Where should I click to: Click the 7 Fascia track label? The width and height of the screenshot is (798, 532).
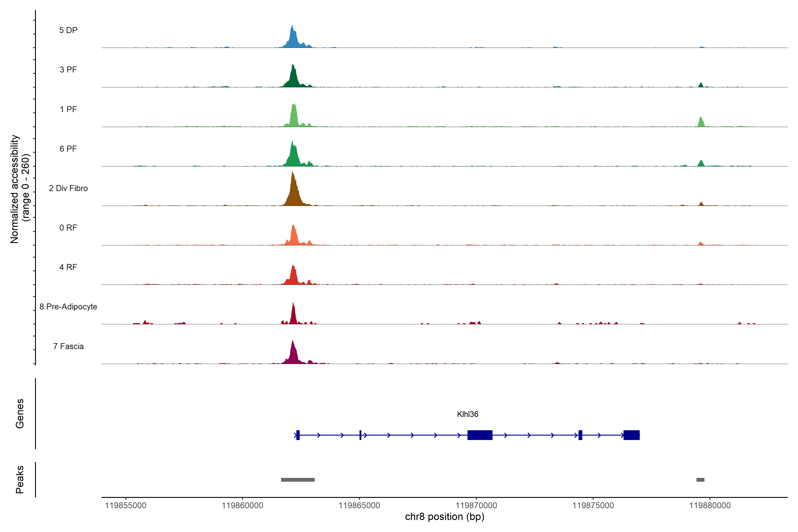[x=68, y=346]
